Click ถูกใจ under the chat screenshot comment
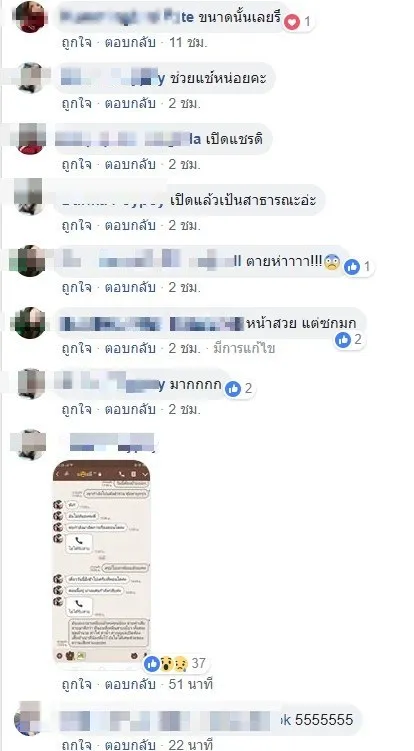The width and height of the screenshot is (414, 751). [76, 685]
